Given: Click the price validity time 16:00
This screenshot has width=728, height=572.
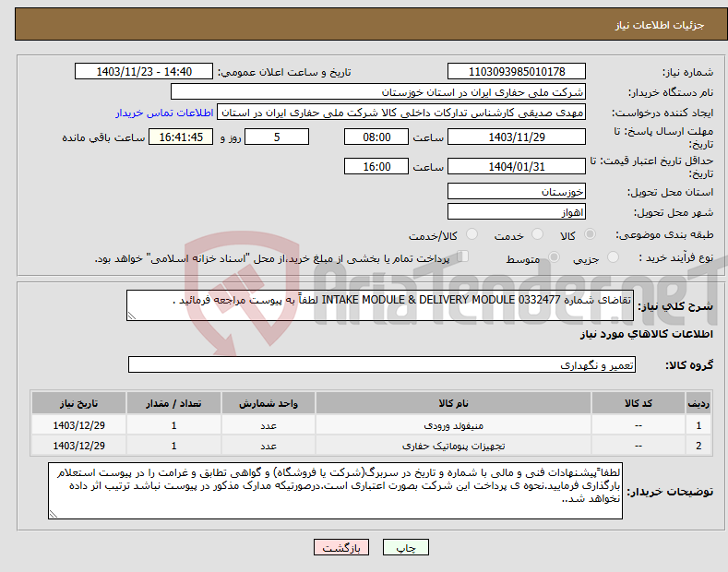Looking at the screenshot, I should coord(376,166).
